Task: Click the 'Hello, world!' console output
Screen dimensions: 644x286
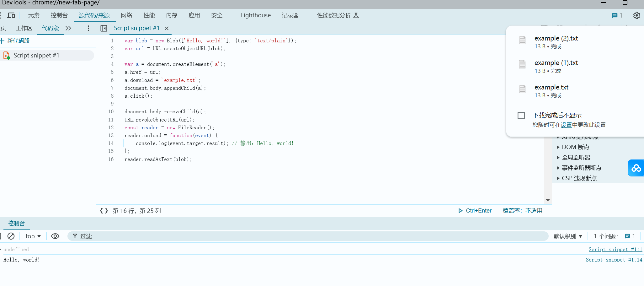Action: tap(22, 260)
